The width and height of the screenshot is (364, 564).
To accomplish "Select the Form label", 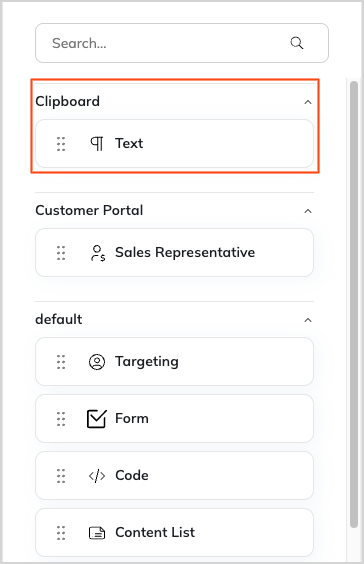I will (132, 419).
